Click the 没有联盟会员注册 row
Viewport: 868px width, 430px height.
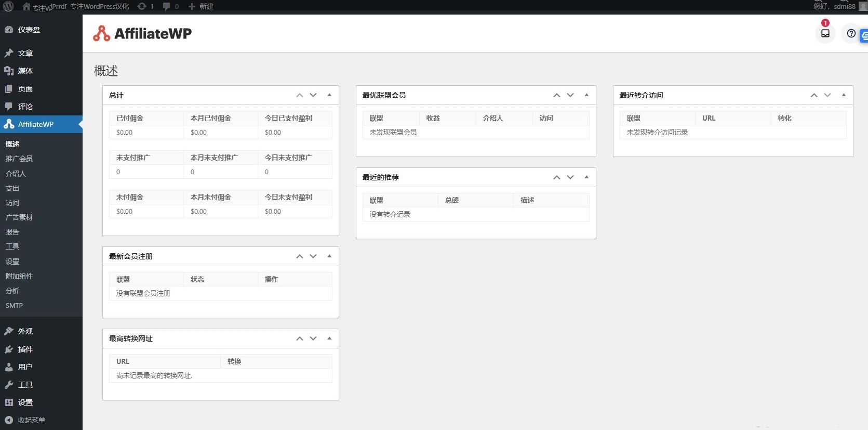point(221,293)
